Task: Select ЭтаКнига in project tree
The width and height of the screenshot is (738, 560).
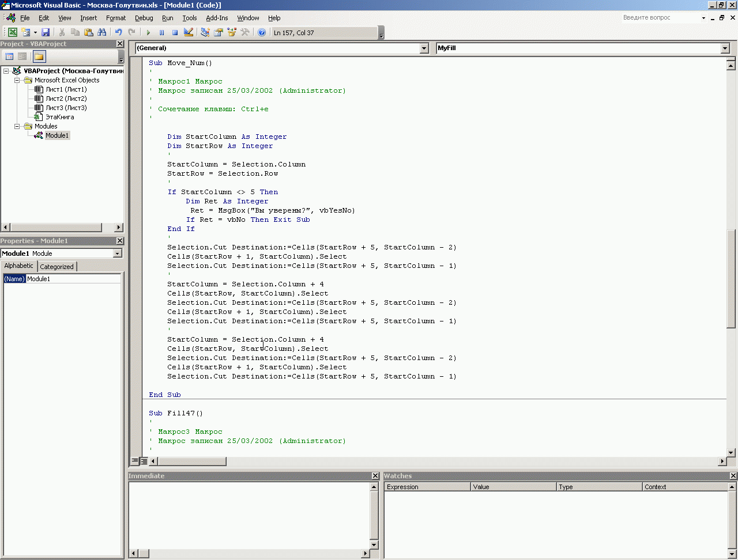Action: [60, 117]
